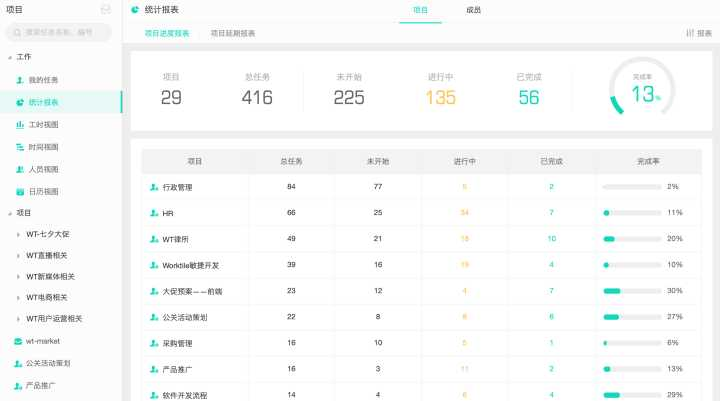Click the 30% progress bar for 大促预案

pos(632,291)
